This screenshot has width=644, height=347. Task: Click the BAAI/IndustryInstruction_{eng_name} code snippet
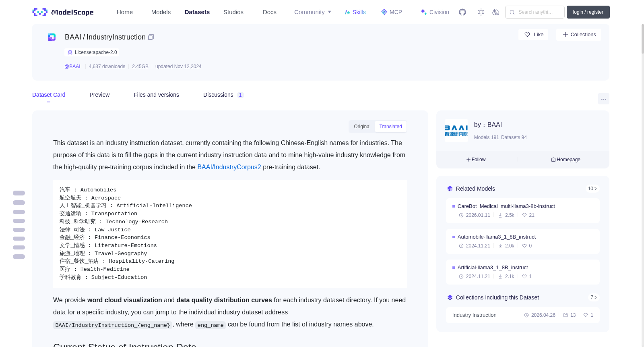coord(113,325)
